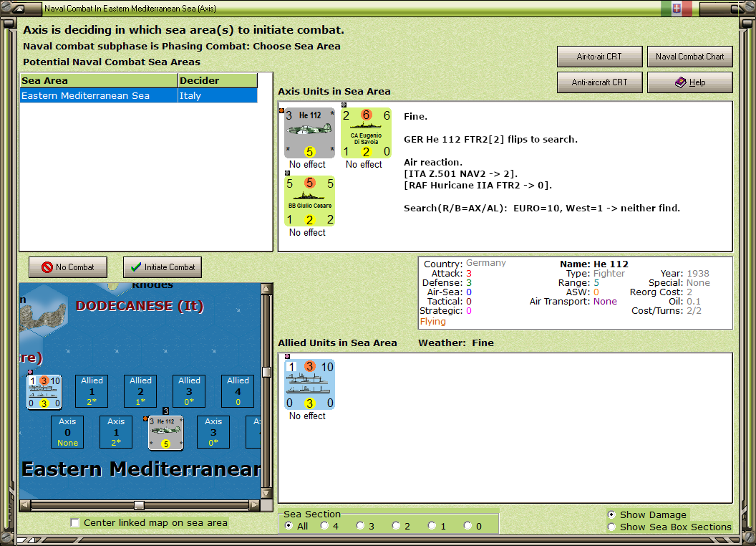
Task: Click the map vertical scrollbar thumb
Action: click(266, 372)
